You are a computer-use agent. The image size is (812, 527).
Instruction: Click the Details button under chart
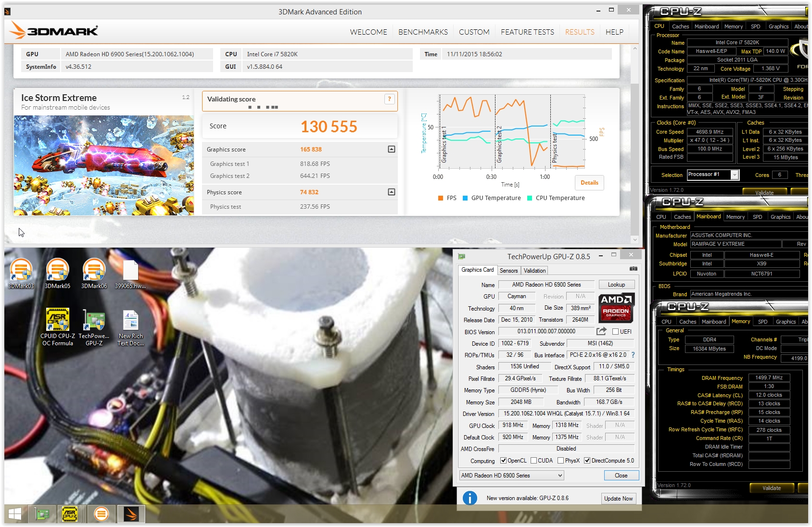coord(589,183)
